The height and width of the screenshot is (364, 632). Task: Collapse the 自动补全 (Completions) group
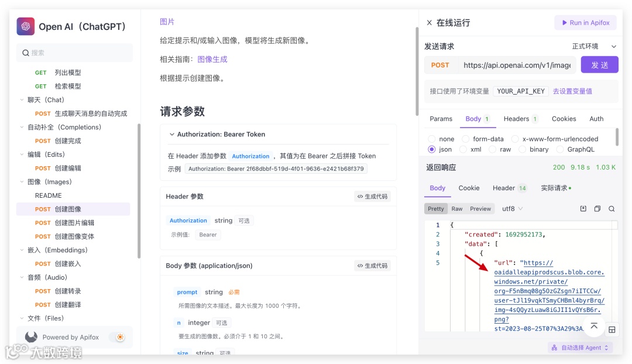pyautogui.click(x=22, y=127)
